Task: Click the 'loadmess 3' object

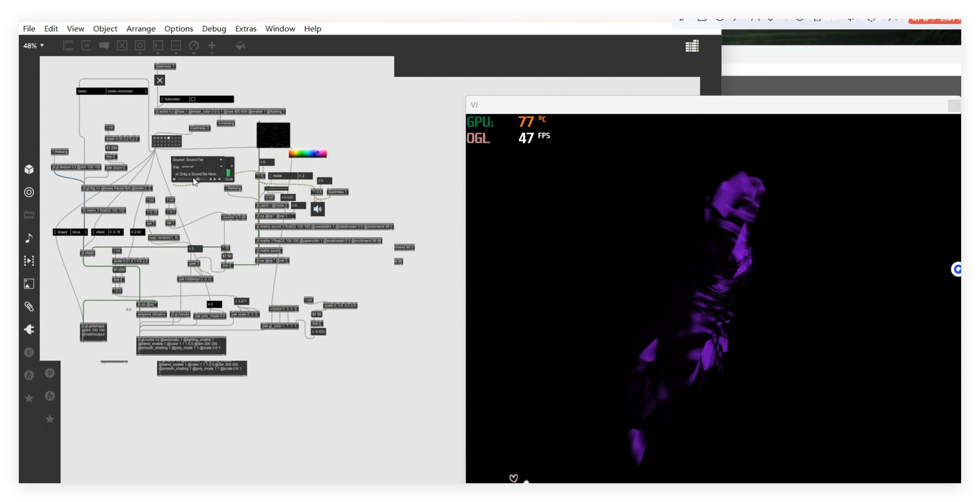Action: (200, 128)
